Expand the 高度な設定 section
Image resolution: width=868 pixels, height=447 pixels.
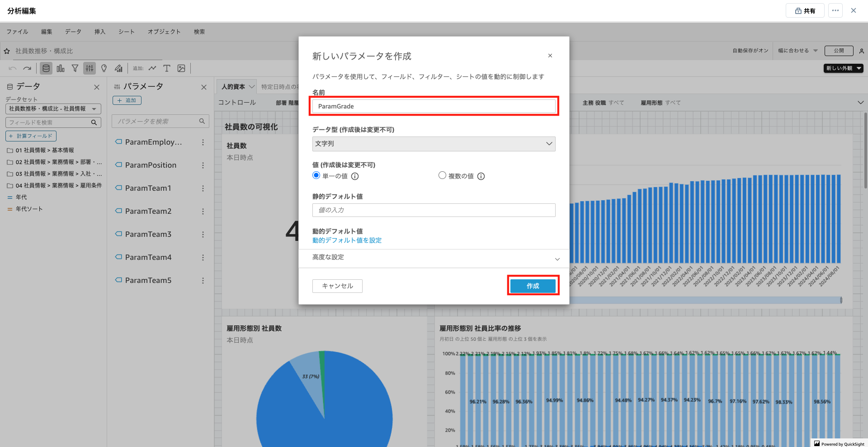tap(434, 258)
